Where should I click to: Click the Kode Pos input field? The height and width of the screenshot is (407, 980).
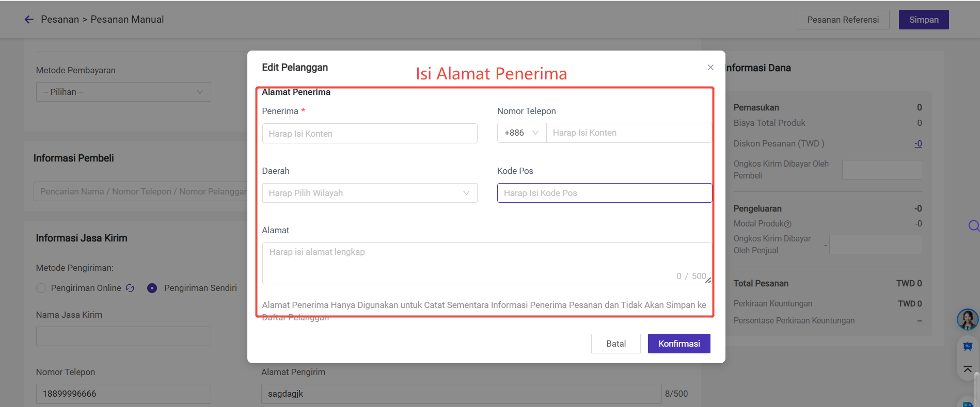(x=604, y=193)
